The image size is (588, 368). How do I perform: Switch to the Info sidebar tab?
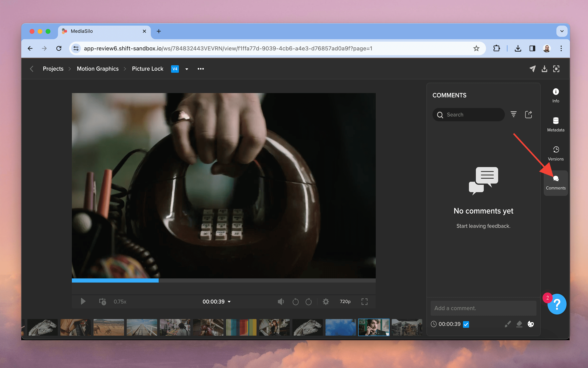pyautogui.click(x=555, y=95)
